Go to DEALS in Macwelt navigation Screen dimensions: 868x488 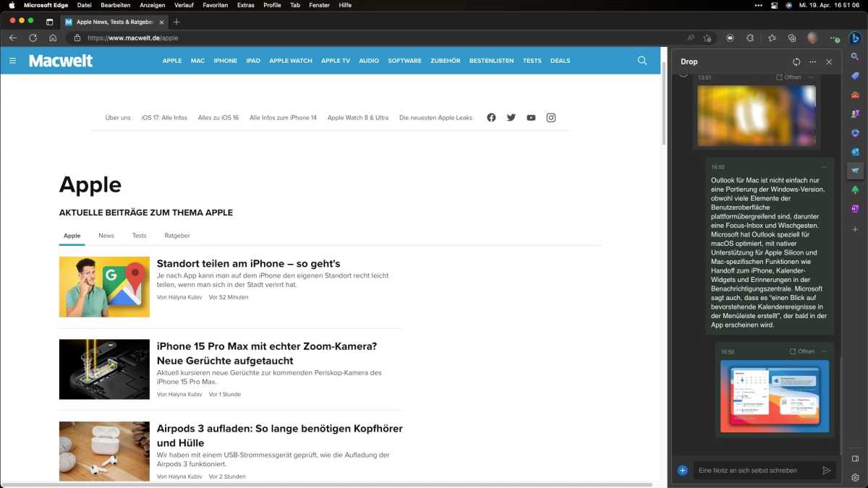point(560,61)
